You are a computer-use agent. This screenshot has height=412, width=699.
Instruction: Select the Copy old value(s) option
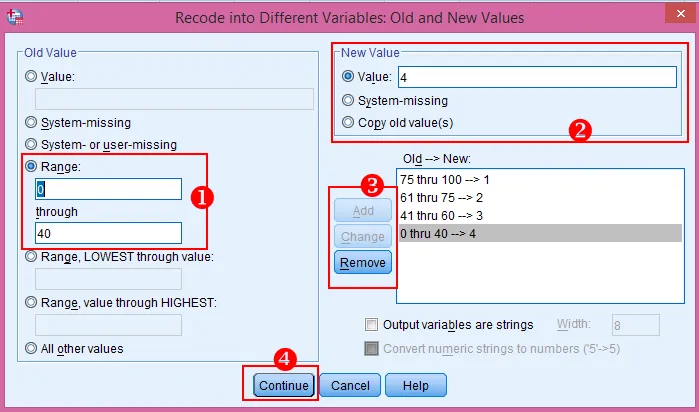349,122
